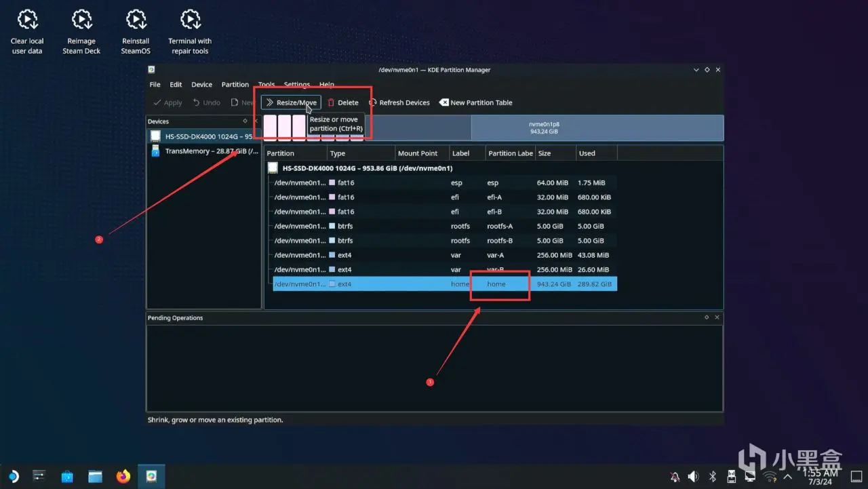Close the Pending Operations panel
Viewport: 868px width, 489px height.
pos(717,317)
